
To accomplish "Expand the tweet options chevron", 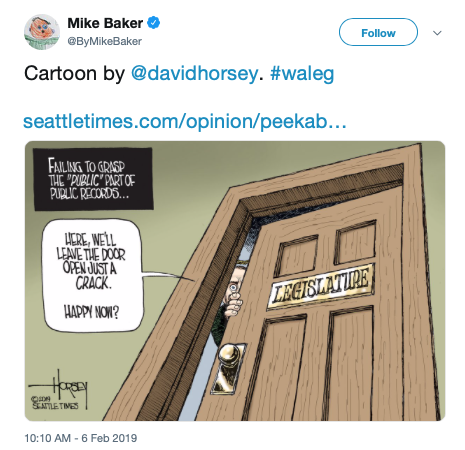I will (x=437, y=33).
